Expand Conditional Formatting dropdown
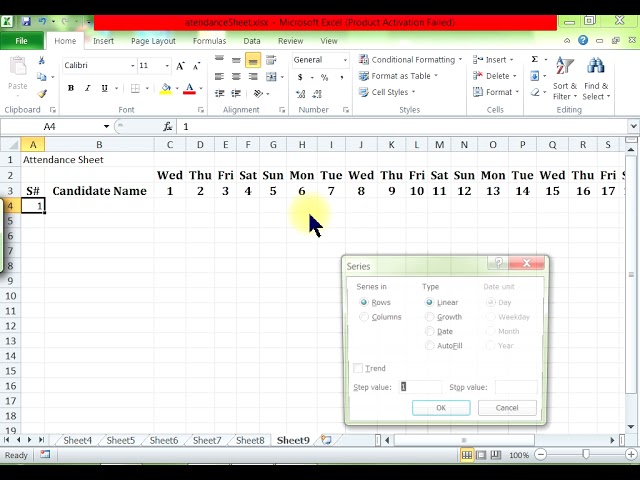Image resolution: width=640 pixels, height=480 pixels. pyautogui.click(x=460, y=60)
